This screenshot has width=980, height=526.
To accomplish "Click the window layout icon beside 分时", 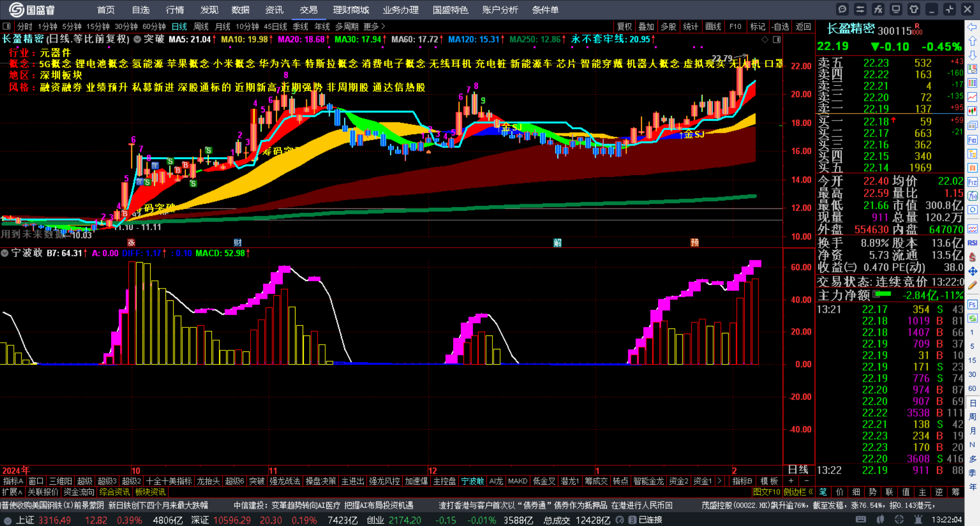I will pos(7,26).
